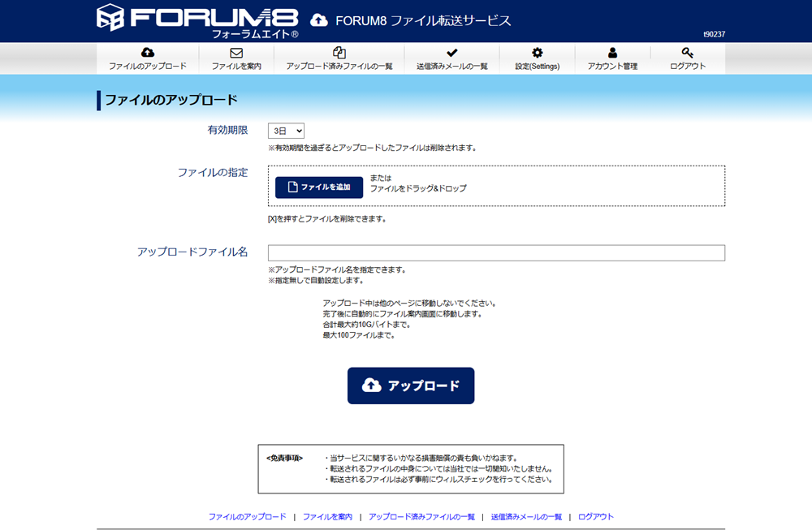Select the 送信済みメールの一覧 navigation label
Screen dimensions: 812x530
pos(452,67)
